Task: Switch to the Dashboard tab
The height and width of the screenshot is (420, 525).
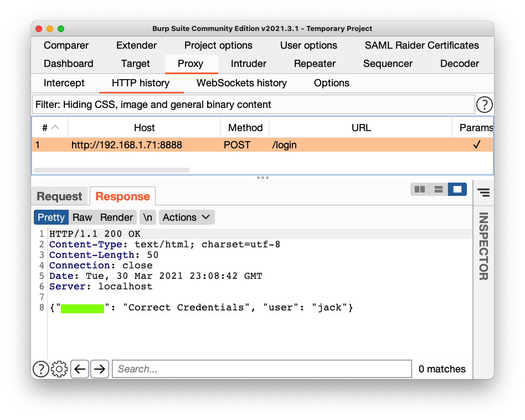Action: (x=69, y=64)
